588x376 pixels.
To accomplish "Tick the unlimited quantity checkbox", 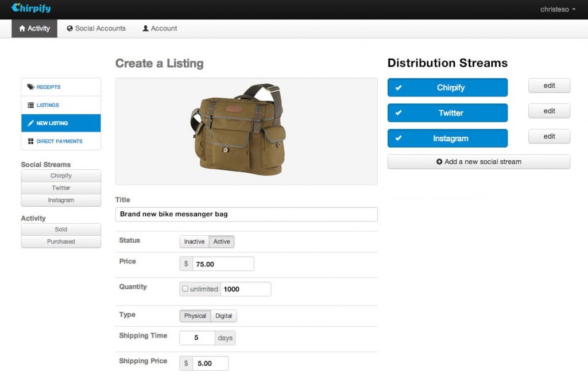I will pyautogui.click(x=185, y=289).
